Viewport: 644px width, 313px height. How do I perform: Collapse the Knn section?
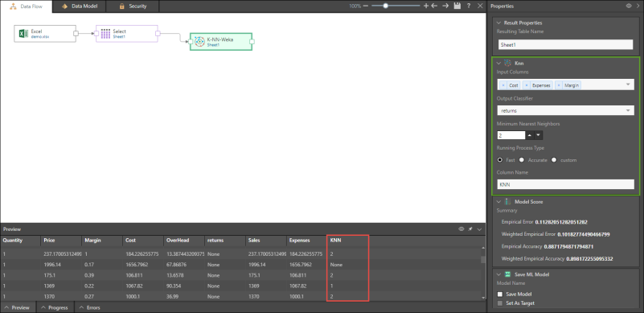tap(499, 64)
